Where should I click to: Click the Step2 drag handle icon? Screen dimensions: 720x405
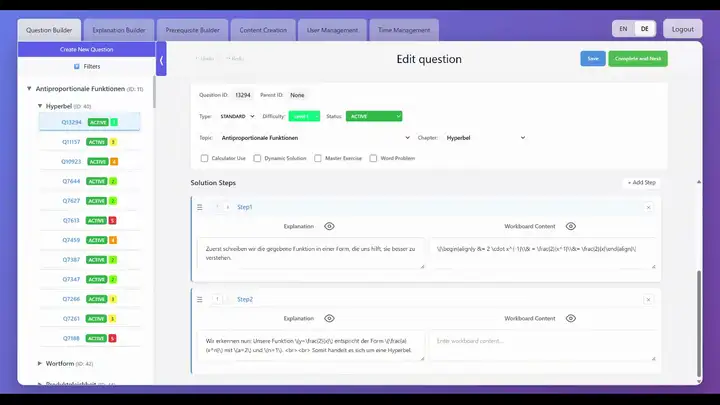[200, 299]
